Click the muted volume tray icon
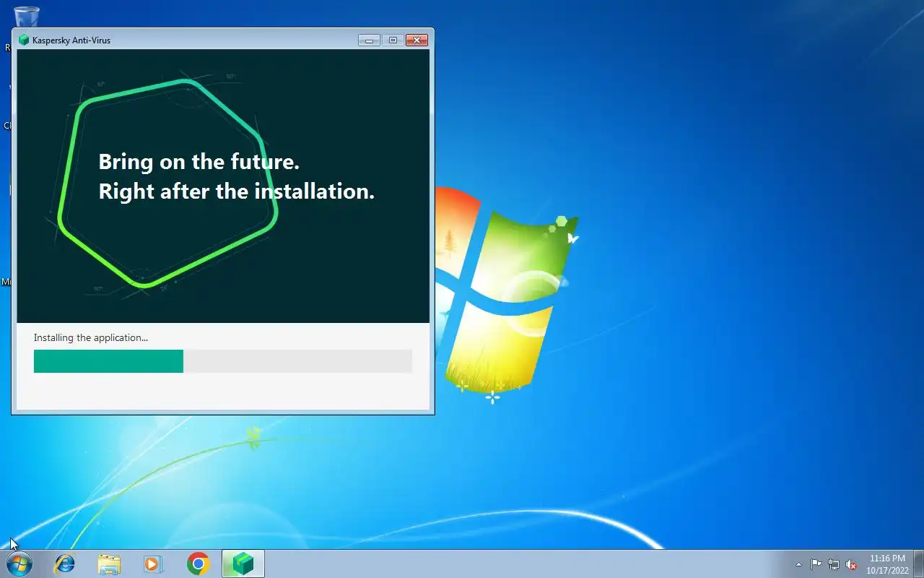This screenshot has width=924, height=578. click(852, 564)
